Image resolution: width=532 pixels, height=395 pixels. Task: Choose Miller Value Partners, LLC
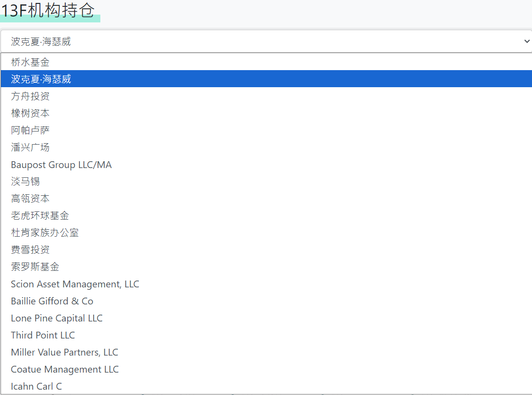pos(65,352)
